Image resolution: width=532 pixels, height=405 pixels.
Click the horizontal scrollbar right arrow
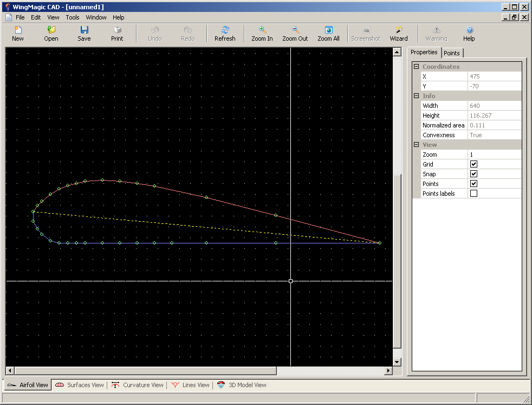(388, 371)
